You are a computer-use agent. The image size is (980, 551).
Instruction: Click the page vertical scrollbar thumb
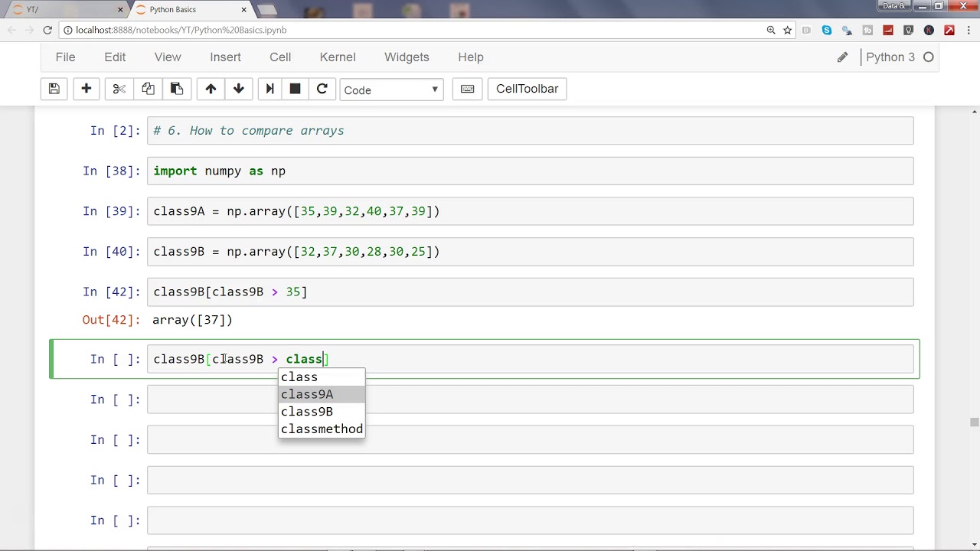click(974, 422)
